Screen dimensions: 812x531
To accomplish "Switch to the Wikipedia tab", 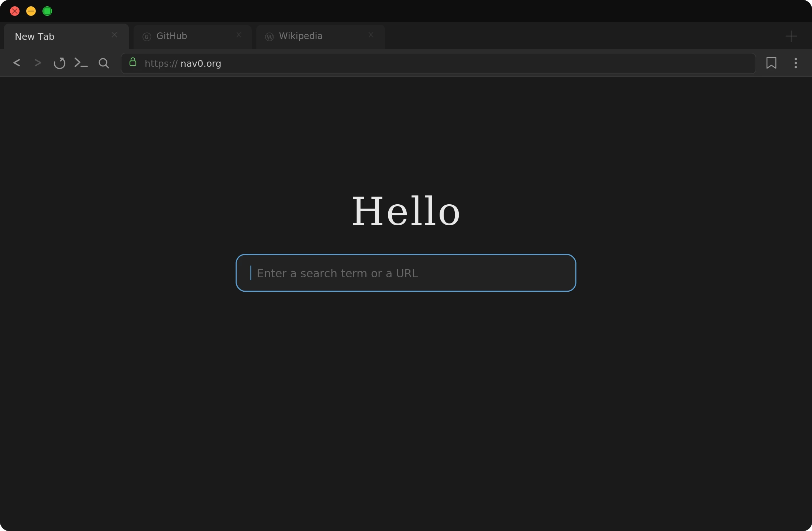I will [x=306, y=36].
